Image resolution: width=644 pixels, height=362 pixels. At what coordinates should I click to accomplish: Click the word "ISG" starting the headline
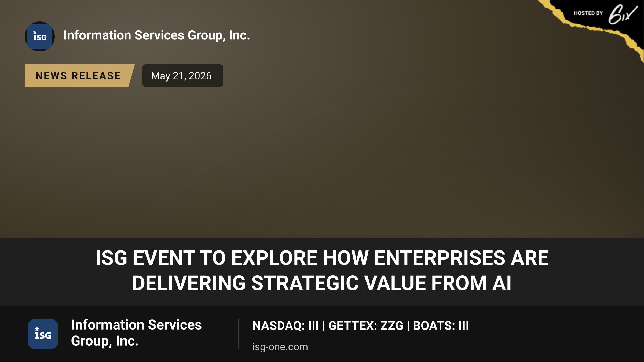(x=111, y=258)
